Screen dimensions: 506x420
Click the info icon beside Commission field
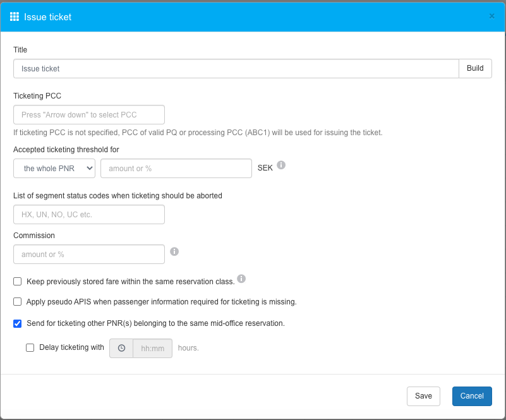(x=174, y=251)
